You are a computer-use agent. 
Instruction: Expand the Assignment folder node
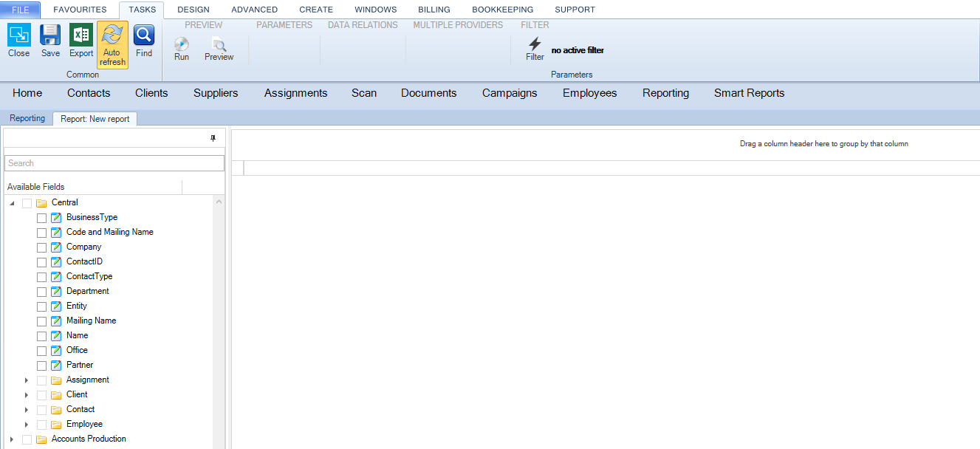click(27, 380)
